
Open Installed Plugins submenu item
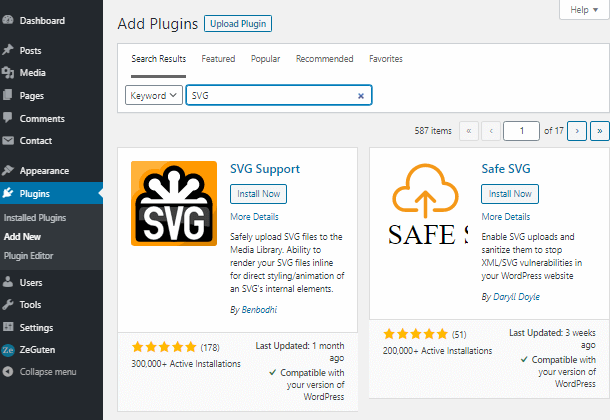[35, 218]
